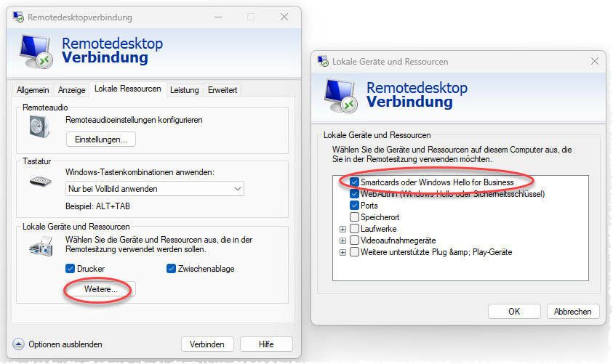Toggle Smartcards oder Windows Hello for Business

(354, 182)
